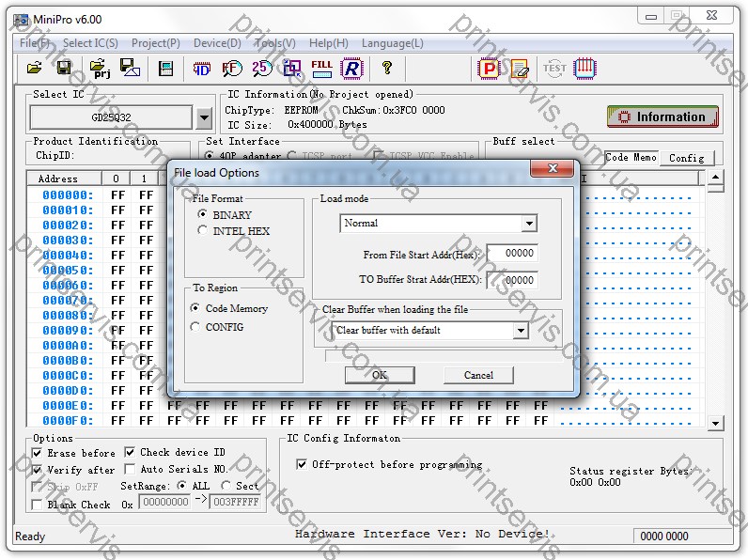This screenshot has height=560, width=748.
Task: Click Cancel in File load Options
Action: 478,375
